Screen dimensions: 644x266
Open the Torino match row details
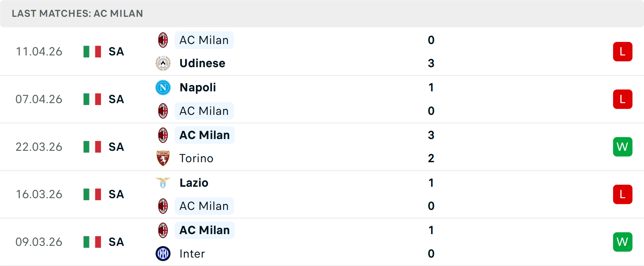point(322,147)
